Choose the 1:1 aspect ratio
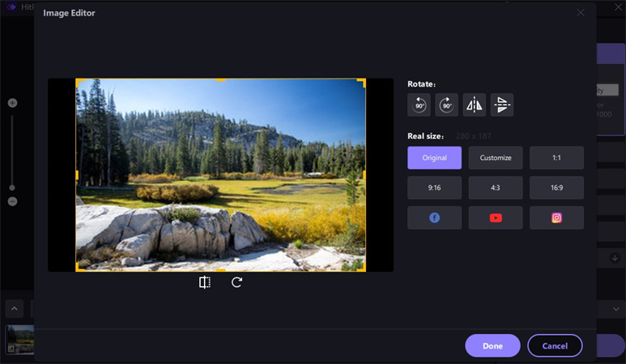 (x=556, y=158)
